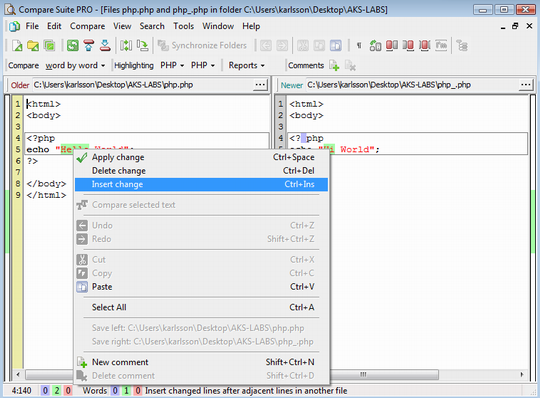Click the second red dual-panel icon
Image resolution: width=540 pixels, height=398 pixels.
click(408, 45)
